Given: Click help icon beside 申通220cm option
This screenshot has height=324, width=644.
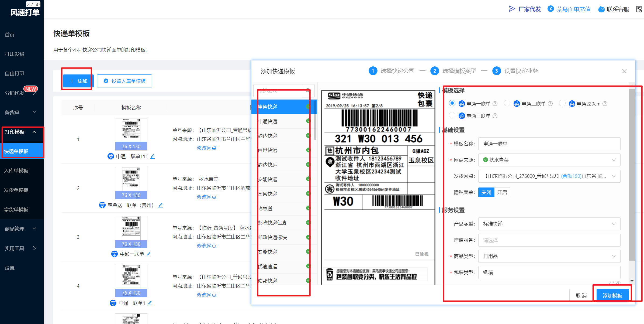Looking at the screenshot, I should [605, 104].
